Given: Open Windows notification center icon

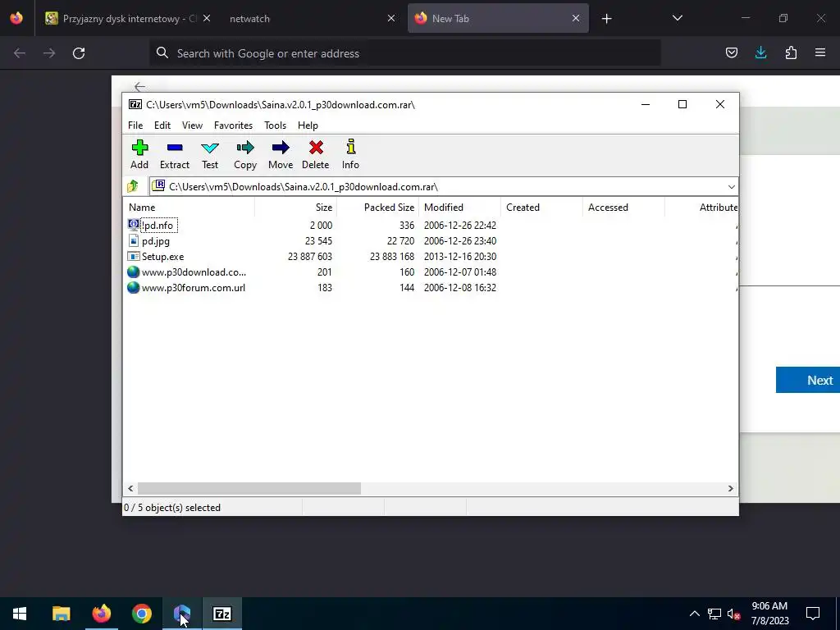Looking at the screenshot, I should point(813,614).
